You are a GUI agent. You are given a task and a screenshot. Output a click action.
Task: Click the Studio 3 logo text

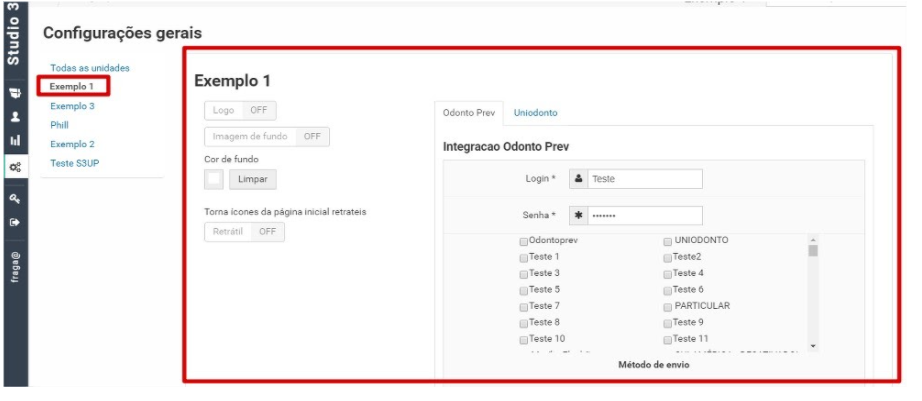[15, 34]
